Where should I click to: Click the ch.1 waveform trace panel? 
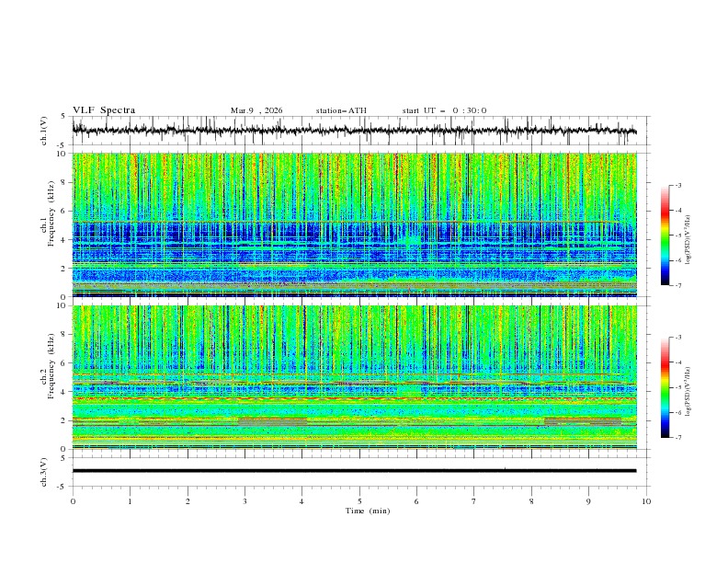pos(358,131)
